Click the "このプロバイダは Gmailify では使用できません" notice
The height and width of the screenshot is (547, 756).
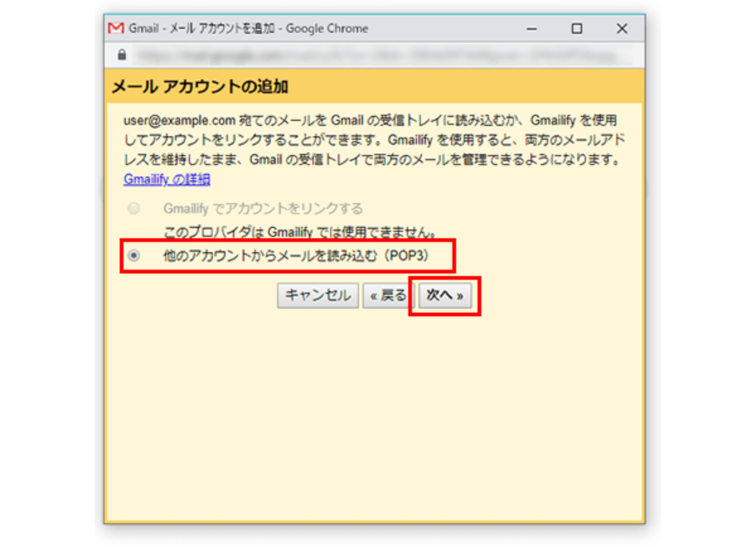300,233
